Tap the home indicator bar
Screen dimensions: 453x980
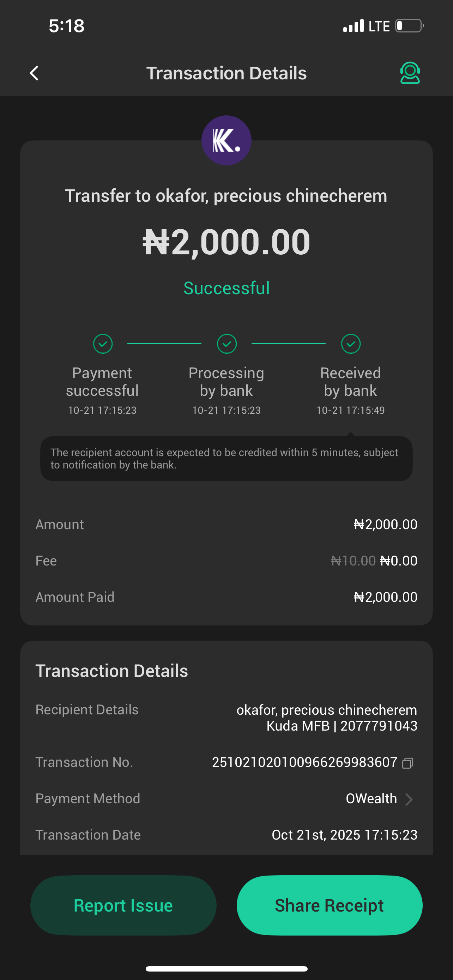tap(227, 969)
